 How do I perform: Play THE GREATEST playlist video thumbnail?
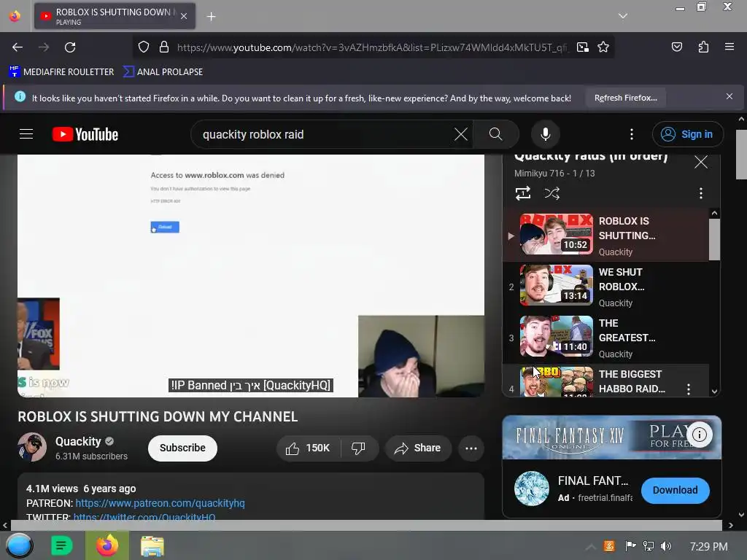556,336
